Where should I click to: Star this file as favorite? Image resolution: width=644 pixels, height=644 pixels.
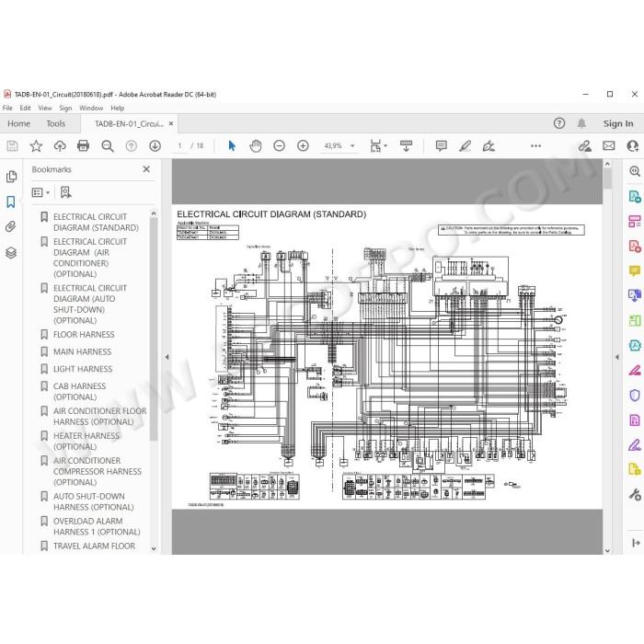pyautogui.click(x=36, y=145)
